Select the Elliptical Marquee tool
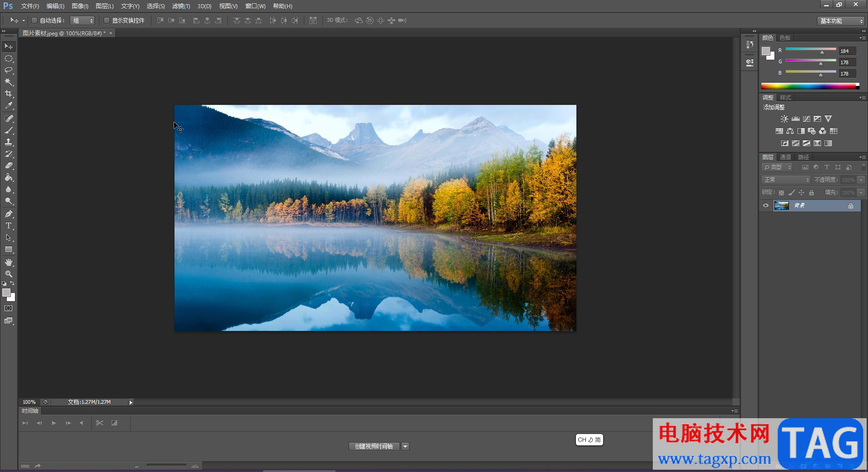Image resolution: width=868 pixels, height=472 pixels. [x=9, y=59]
